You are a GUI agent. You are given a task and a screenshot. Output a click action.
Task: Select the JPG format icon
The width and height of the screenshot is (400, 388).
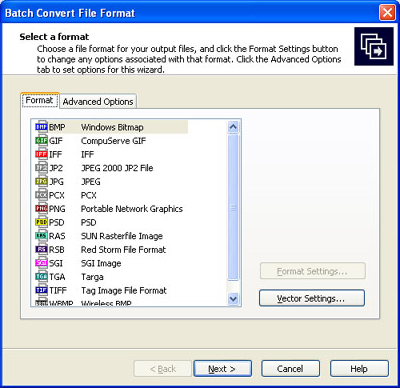[x=41, y=181]
